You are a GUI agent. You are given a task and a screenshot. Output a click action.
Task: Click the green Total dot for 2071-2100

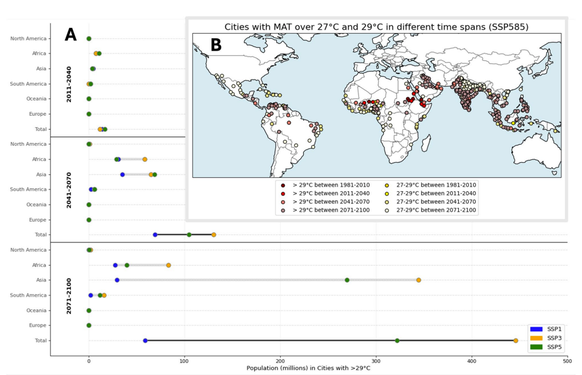click(x=397, y=340)
